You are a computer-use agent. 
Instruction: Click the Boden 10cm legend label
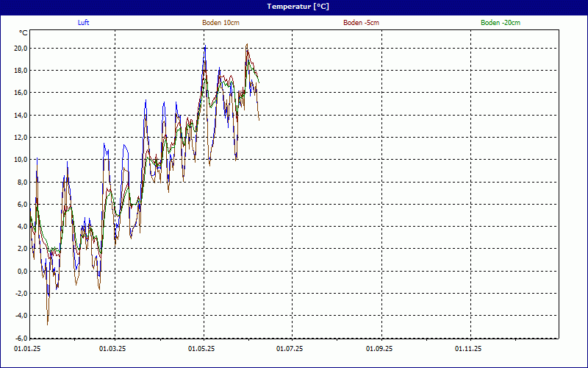point(221,23)
